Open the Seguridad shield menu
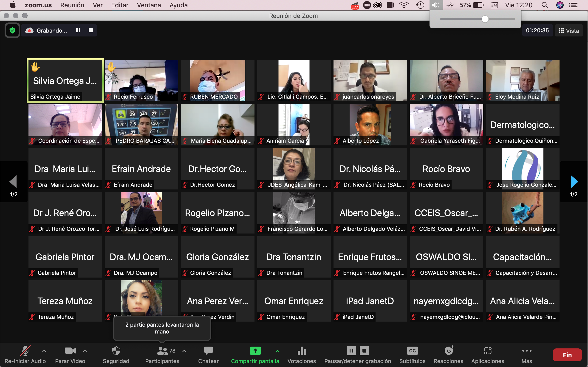Image resolution: width=588 pixels, height=367 pixels. [116, 354]
